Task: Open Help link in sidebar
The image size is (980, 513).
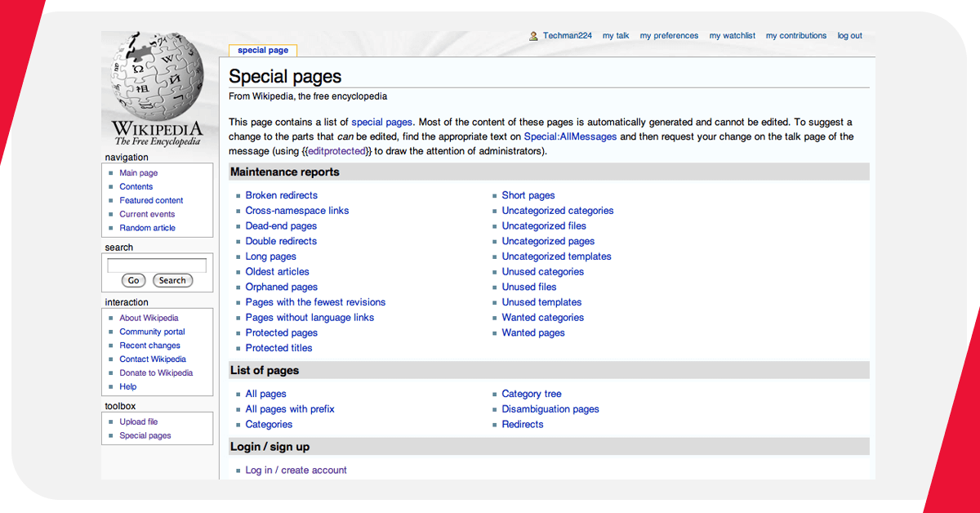Action: pos(128,387)
